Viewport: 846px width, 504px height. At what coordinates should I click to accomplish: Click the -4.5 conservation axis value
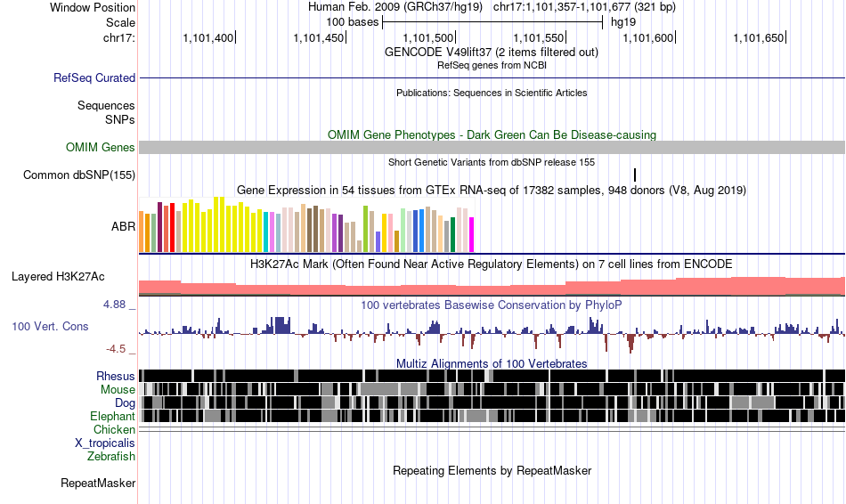(x=116, y=349)
